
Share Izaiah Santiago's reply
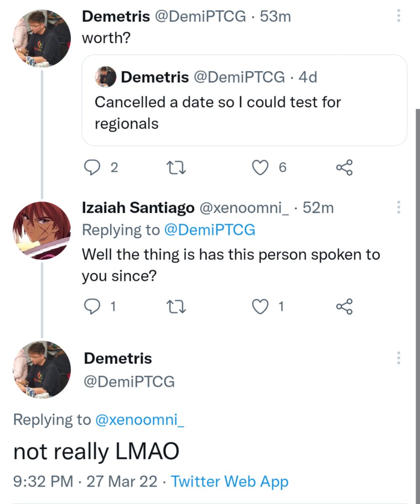pos(344,307)
